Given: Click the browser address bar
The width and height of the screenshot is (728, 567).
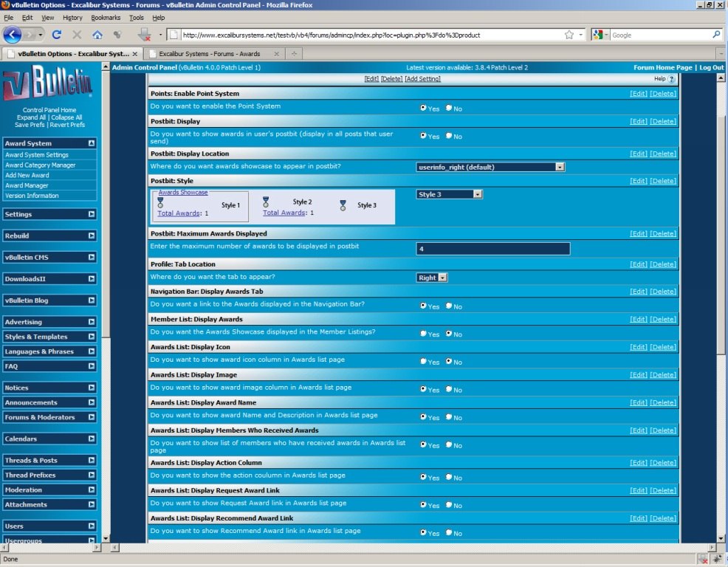Looking at the screenshot, I should 371,35.
